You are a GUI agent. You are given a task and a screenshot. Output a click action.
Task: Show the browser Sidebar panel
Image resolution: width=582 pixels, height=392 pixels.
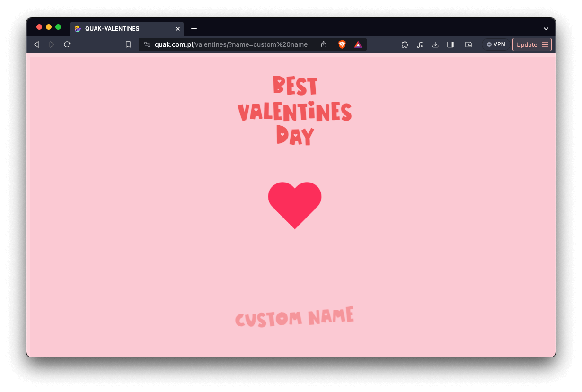(450, 44)
